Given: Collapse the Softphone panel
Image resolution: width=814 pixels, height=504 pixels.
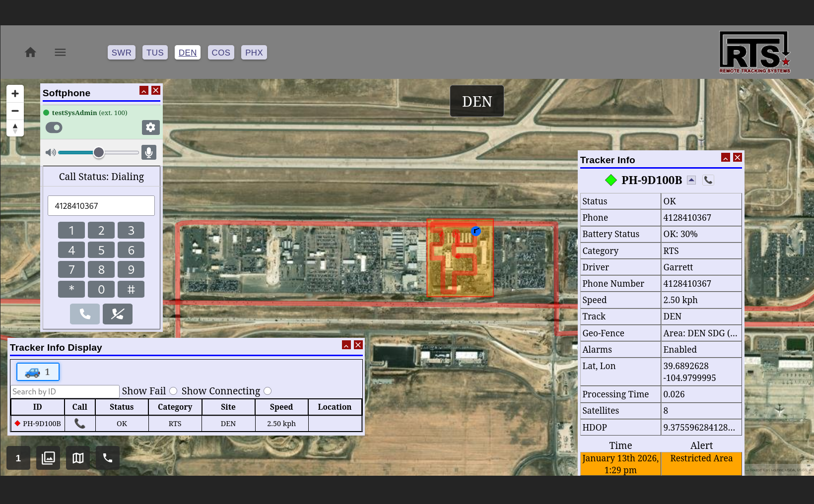Looking at the screenshot, I should click(144, 90).
